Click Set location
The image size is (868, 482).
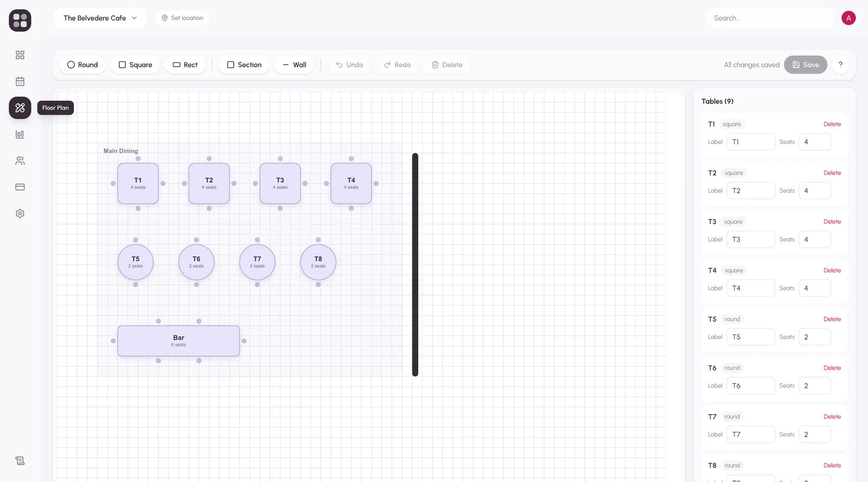tap(182, 18)
